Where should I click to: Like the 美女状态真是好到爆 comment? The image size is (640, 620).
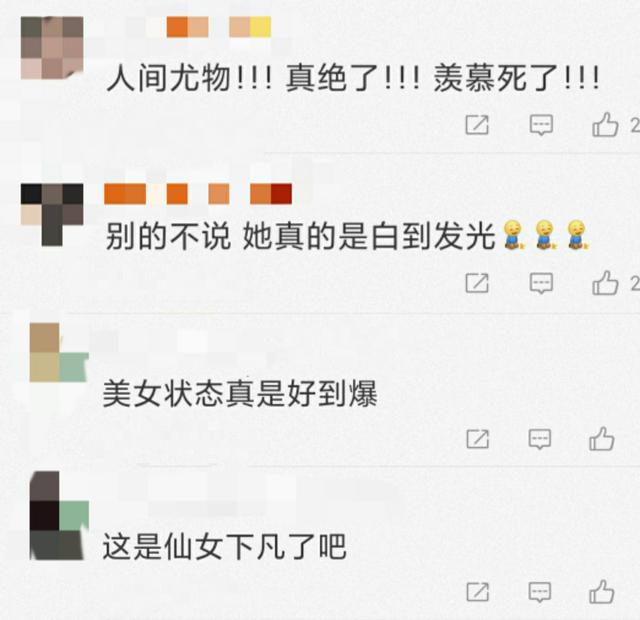pos(602,439)
